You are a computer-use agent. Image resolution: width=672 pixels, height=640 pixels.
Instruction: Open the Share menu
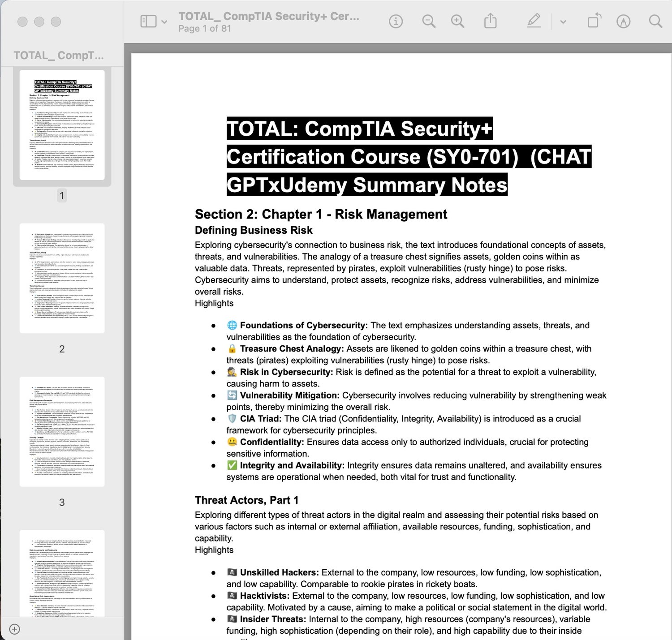coord(491,21)
